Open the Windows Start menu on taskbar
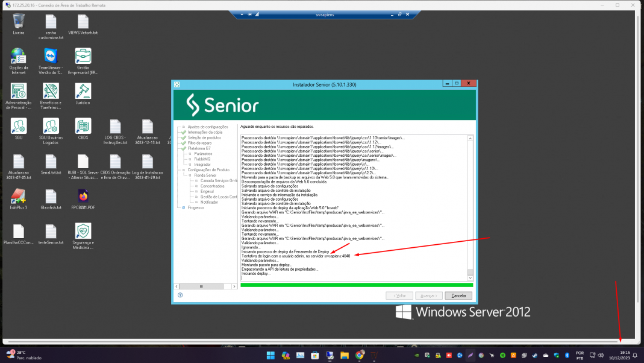 tap(270, 355)
